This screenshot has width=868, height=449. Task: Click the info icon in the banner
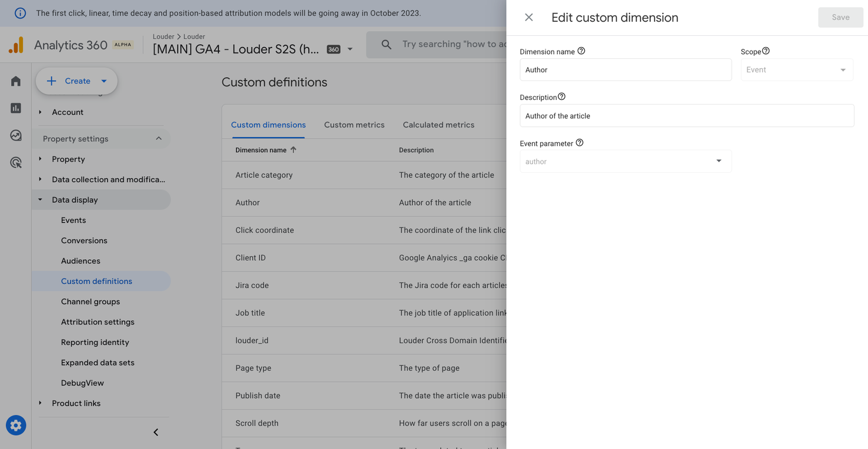20,13
